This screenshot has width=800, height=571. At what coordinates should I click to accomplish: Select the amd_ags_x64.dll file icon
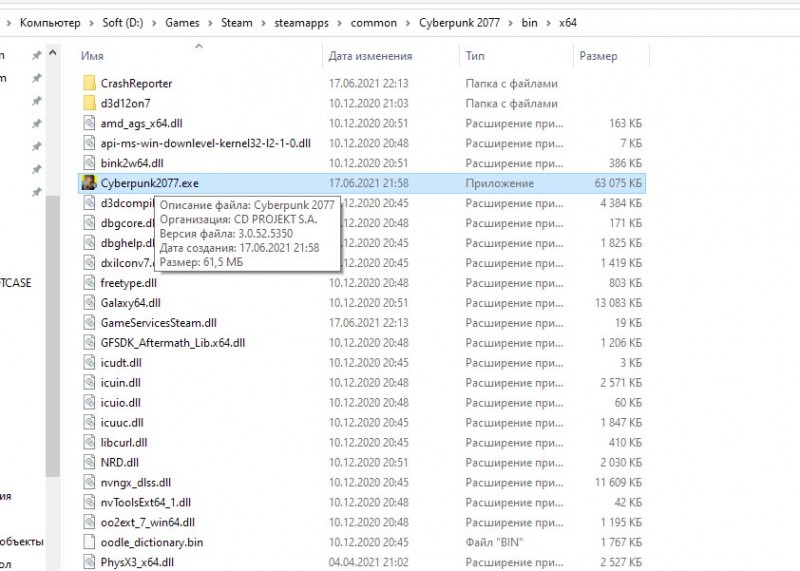coord(89,123)
